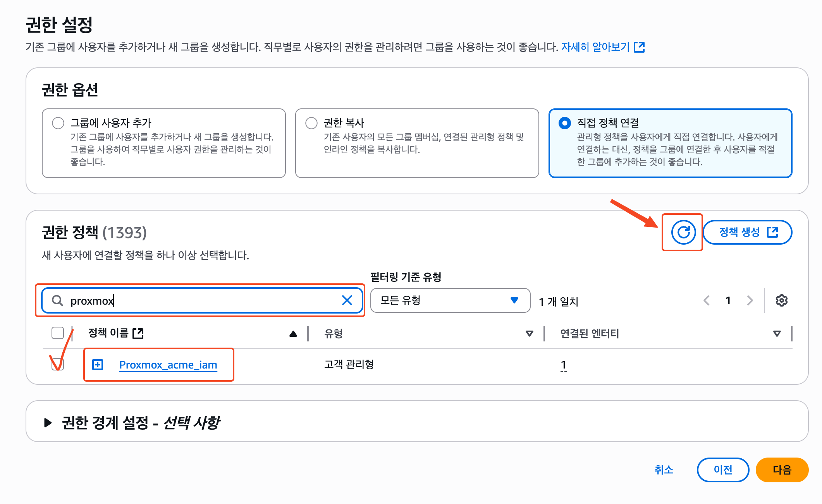Go to previous page of results
This screenshot has width=822, height=504.
click(x=707, y=300)
